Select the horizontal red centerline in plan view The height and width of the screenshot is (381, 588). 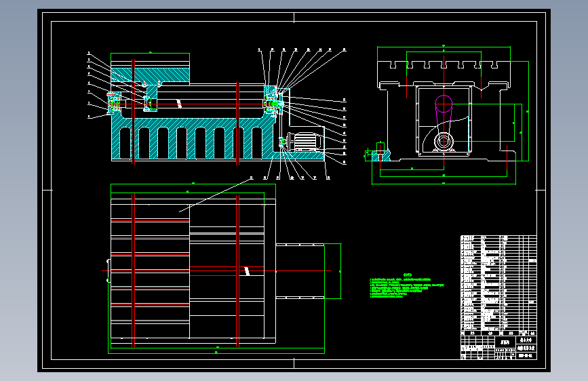pyautogui.click(x=217, y=270)
